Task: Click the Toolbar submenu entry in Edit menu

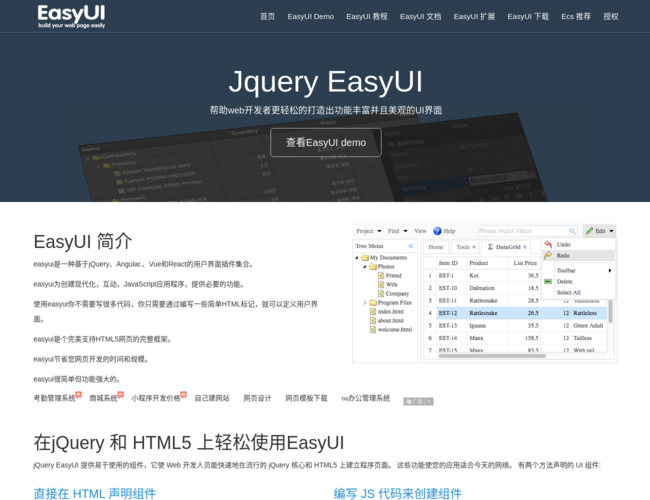Action: tap(579, 270)
